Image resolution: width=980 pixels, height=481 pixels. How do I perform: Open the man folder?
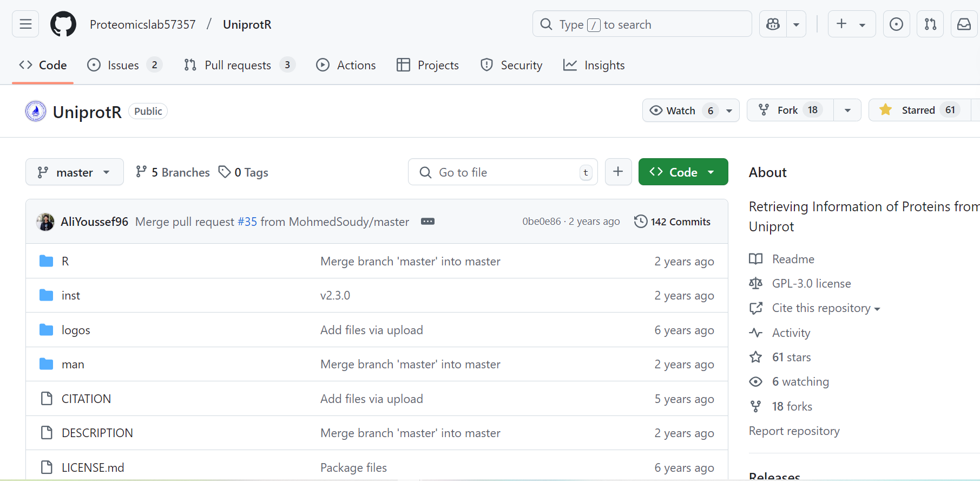73,365
